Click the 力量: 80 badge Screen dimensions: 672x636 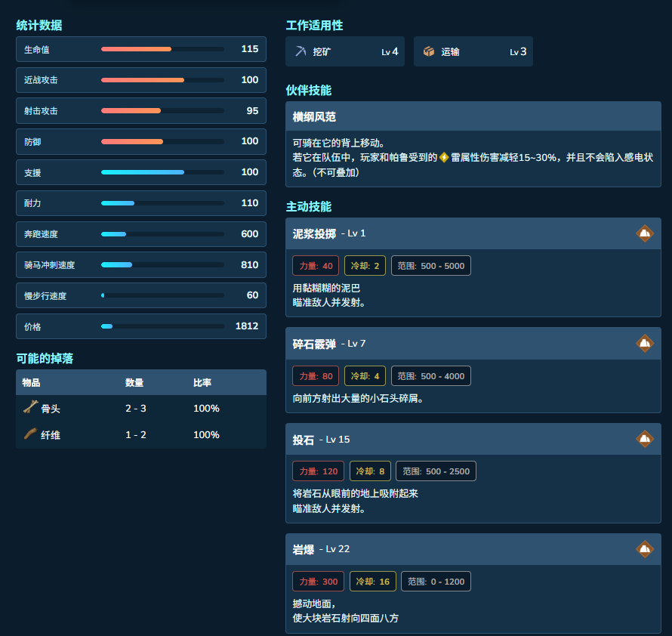coord(316,376)
